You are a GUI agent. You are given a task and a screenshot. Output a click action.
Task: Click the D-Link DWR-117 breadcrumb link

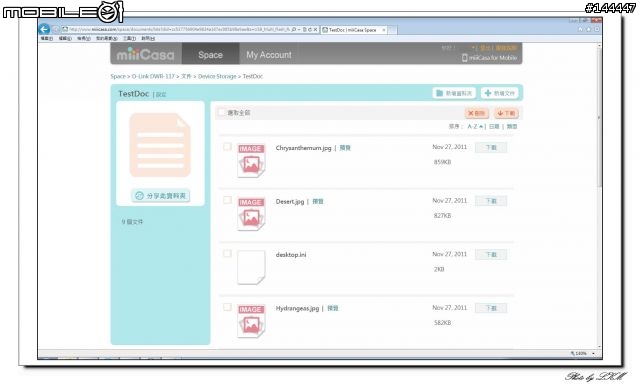tap(153, 76)
